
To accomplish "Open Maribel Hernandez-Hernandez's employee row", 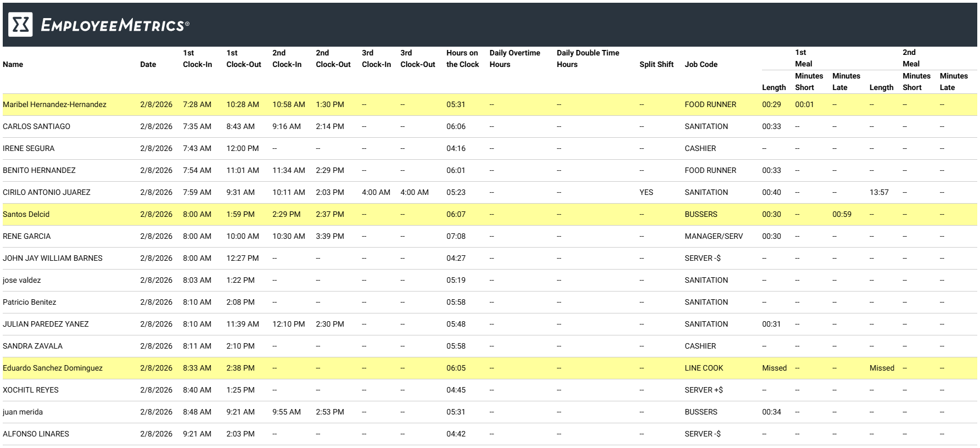I will 54,104.
